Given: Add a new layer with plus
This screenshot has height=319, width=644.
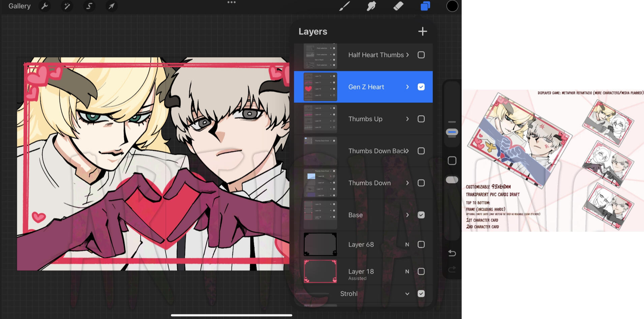Looking at the screenshot, I should pyautogui.click(x=422, y=31).
